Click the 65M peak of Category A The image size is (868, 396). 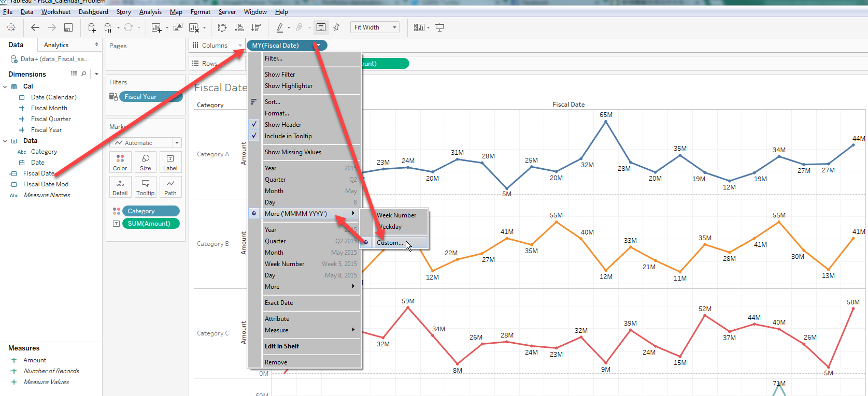(x=606, y=121)
